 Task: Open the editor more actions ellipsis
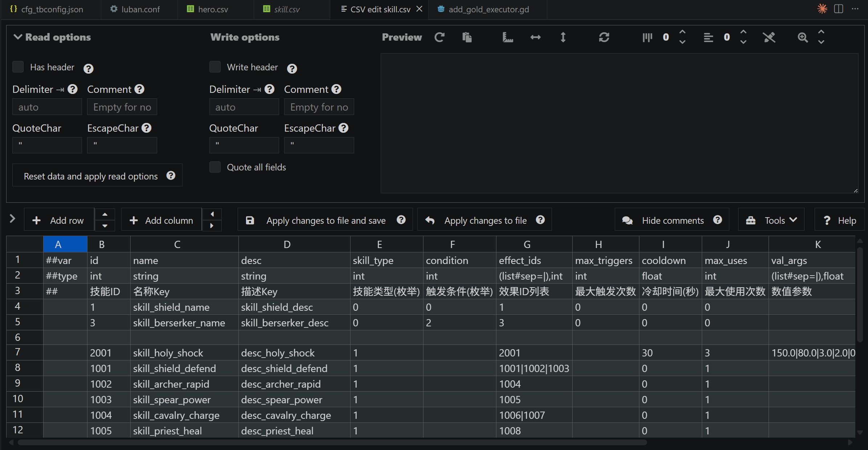coord(855,9)
